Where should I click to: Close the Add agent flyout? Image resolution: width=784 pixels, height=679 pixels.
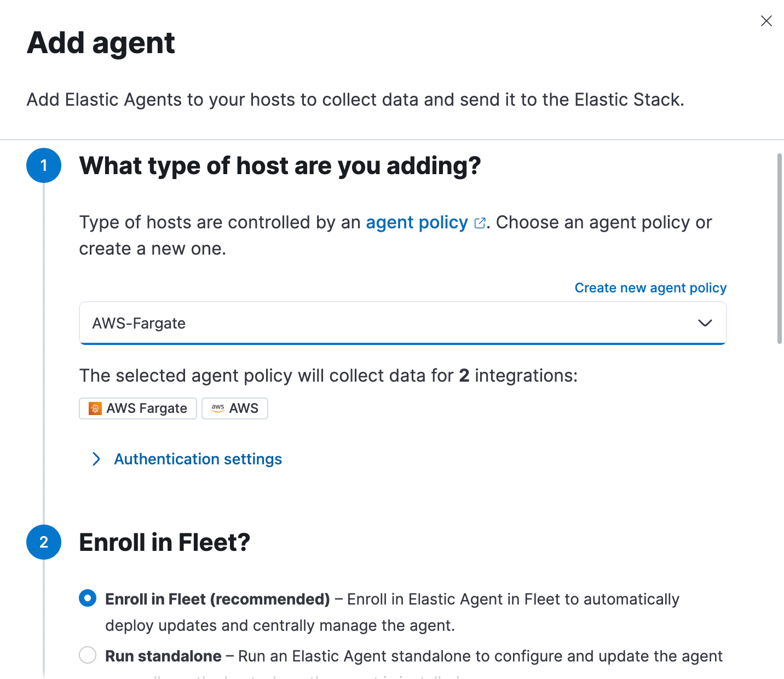(x=766, y=21)
